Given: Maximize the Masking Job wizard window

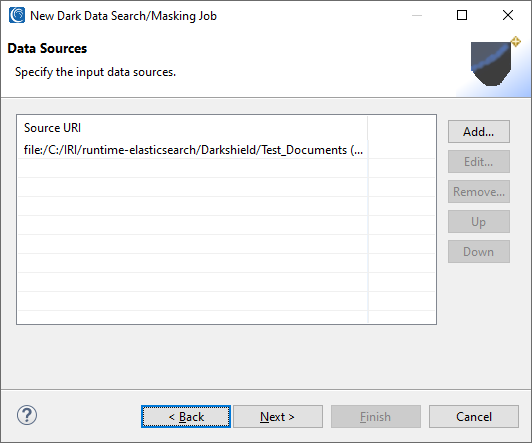Looking at the screenshot, I should pyautogui.click(x=462, y=15).
